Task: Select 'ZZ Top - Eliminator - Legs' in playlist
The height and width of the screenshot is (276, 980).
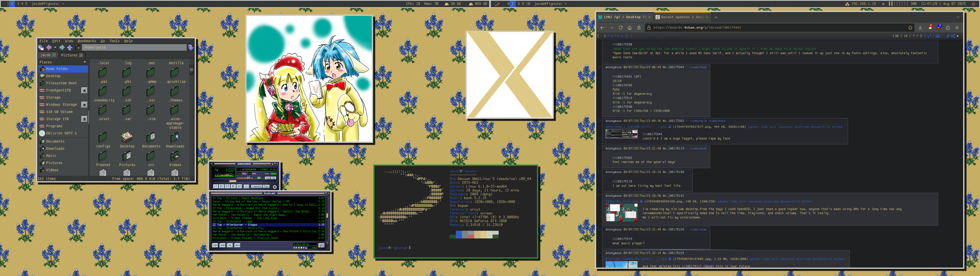Action: [x=268, y=222]
